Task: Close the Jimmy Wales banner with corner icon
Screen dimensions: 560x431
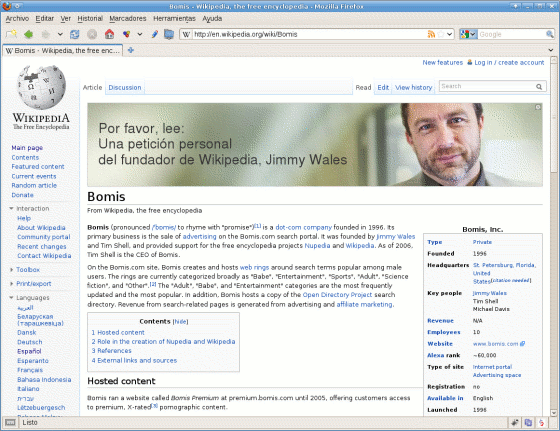Action: (x=538, y=107)
